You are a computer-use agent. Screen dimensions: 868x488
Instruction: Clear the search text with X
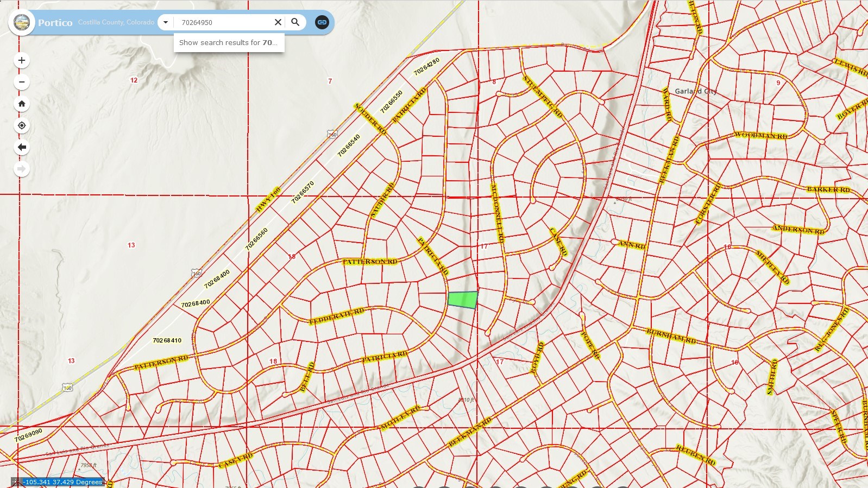(x=278, y=22)
